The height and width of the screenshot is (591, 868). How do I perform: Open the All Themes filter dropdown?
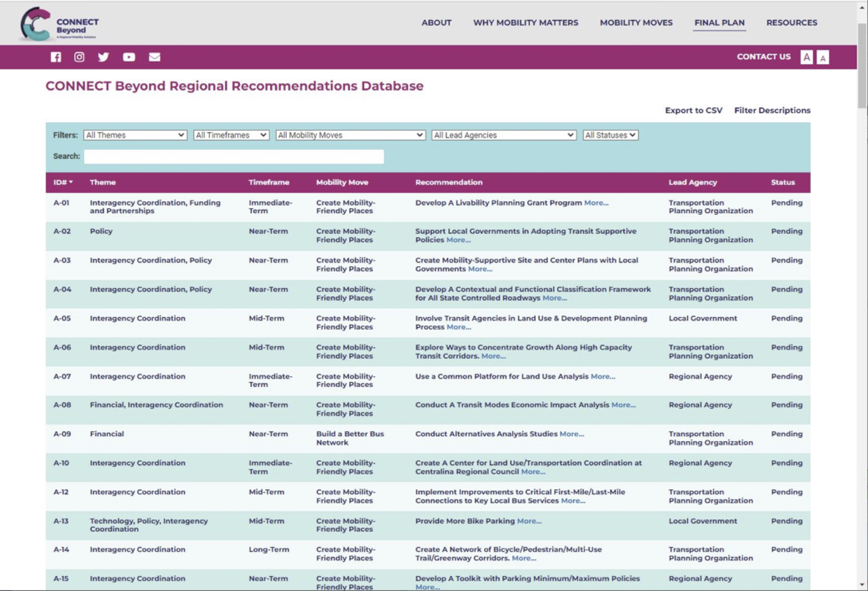(135, 135)
